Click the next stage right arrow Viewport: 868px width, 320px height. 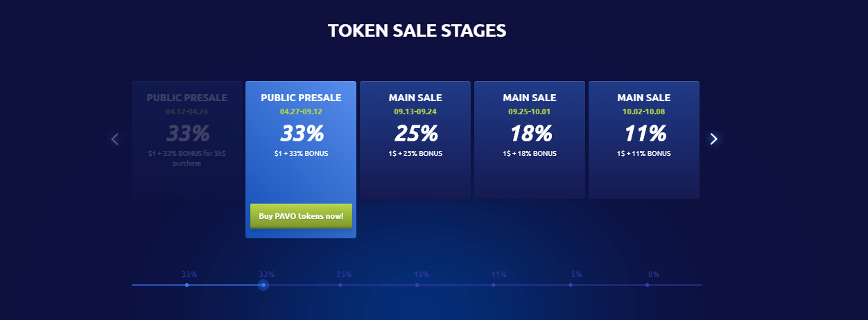click(713, 139)
